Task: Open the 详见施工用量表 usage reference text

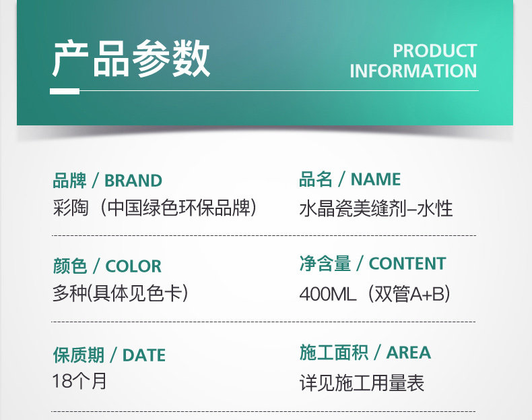Action: pos(362,383)
